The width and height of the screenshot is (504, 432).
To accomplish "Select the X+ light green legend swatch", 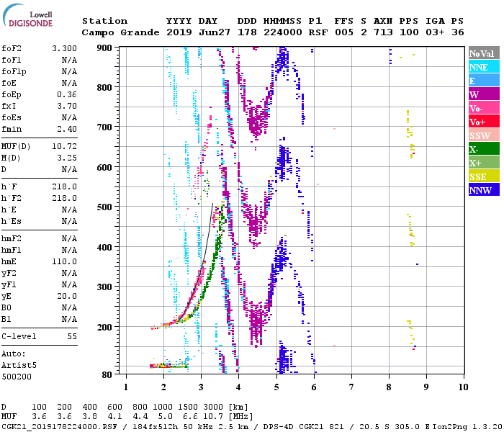I will coord(484,163).
